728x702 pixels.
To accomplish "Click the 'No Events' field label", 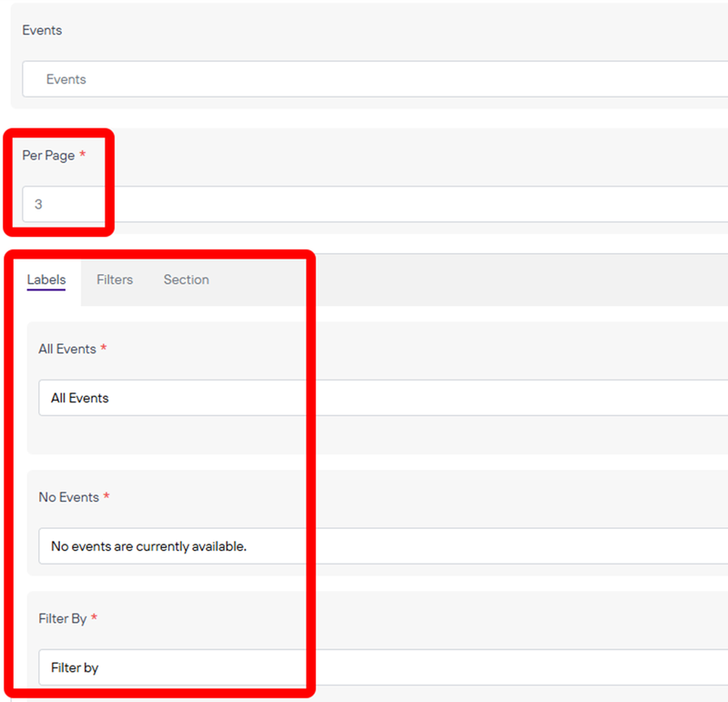I will [x=69, y=497].
